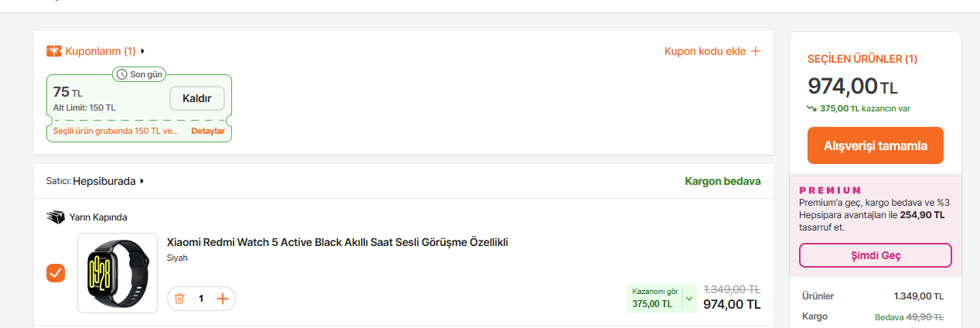Click the PREMIUM logo text
The height and width of the screenshot is (328, 980).
click(830, 190)
